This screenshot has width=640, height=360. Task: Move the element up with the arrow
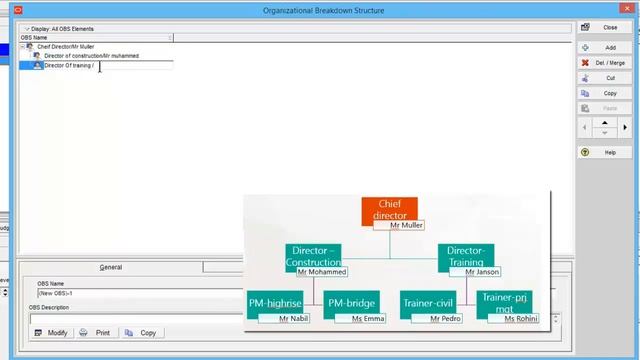tap(604, 123)
